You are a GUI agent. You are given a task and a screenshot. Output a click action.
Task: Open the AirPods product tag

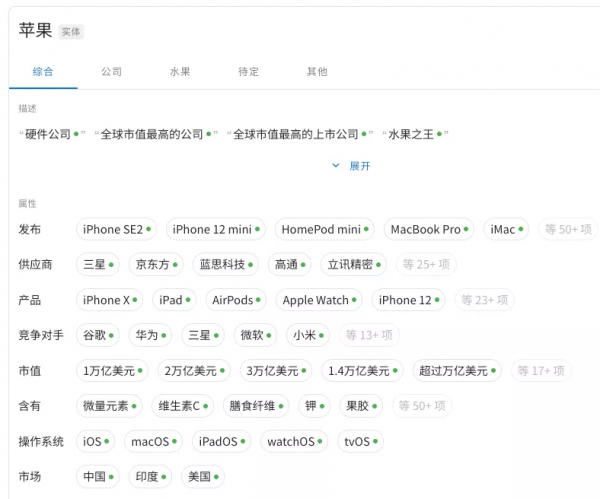(236, 300)
